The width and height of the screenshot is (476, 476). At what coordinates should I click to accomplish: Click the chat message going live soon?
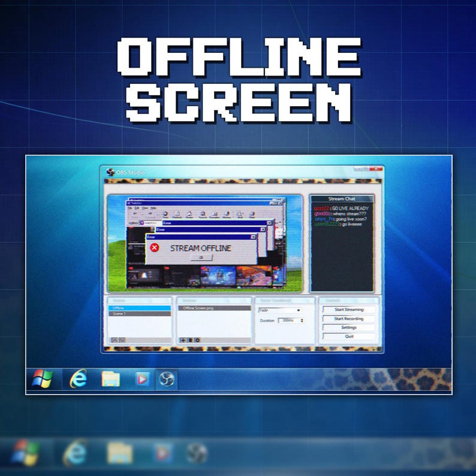click(351, 219)
